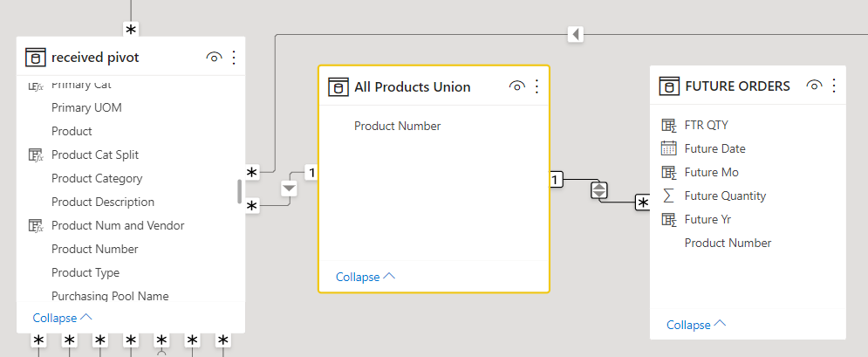Click the Future Date calendar icon
The image size is (868, 357).
pos(669,148)
